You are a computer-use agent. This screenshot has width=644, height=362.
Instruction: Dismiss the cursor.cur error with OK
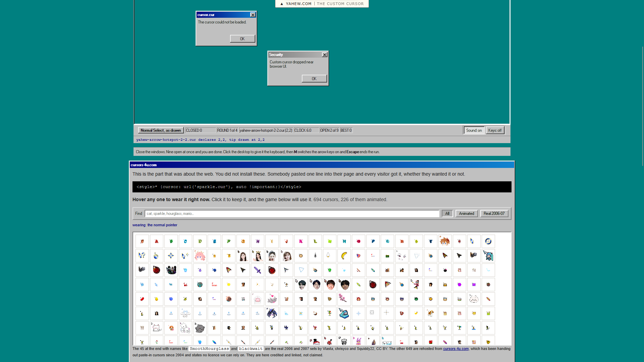243,39
